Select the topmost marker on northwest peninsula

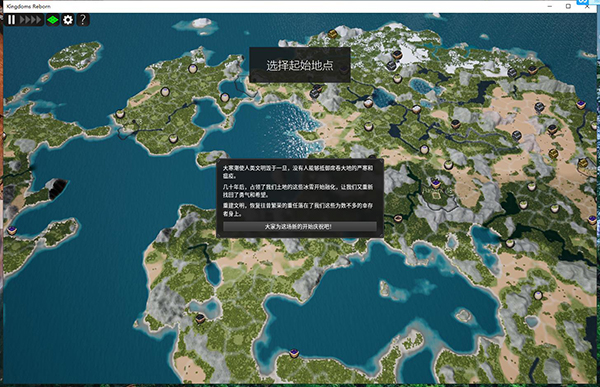[193, 69]
